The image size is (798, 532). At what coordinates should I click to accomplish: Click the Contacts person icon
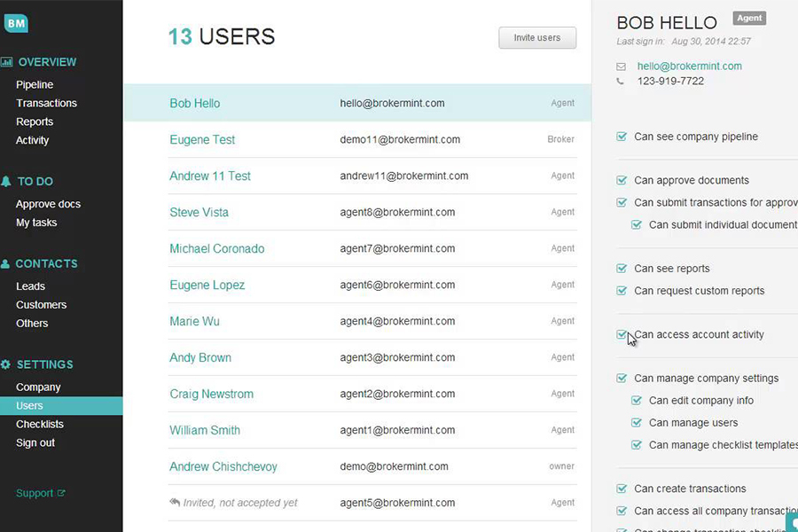point(6,263)
